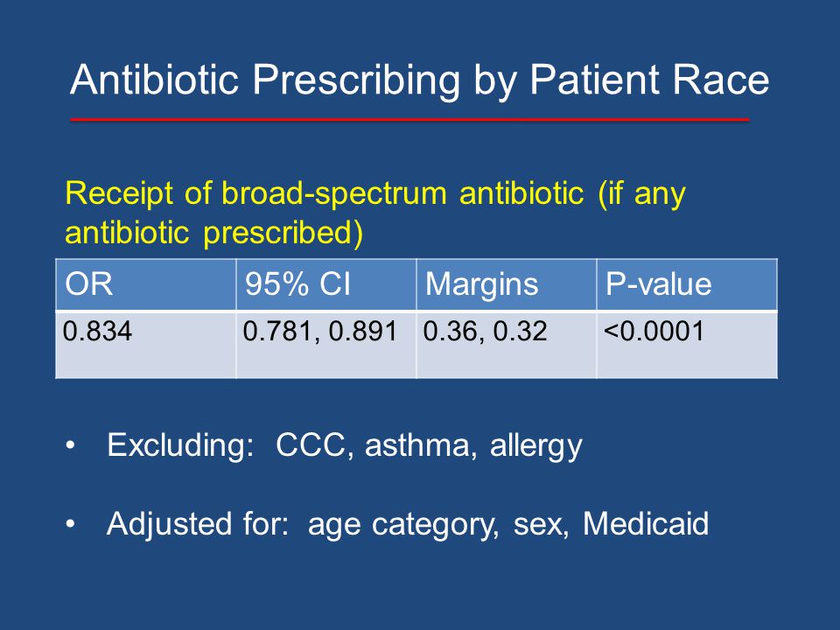The width and height of the screenshot is (840, 630).
Task: Select the bullet dot before Excluding
Action: (x=70, y=445)
